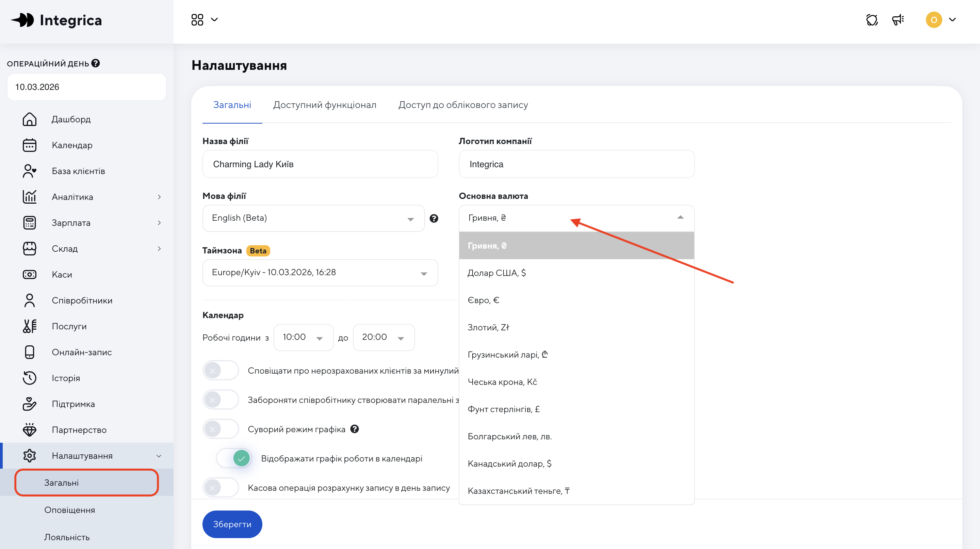The image size is (980, 549).
Task: Click the cash registers icon
Action: [x=29, y=274]
